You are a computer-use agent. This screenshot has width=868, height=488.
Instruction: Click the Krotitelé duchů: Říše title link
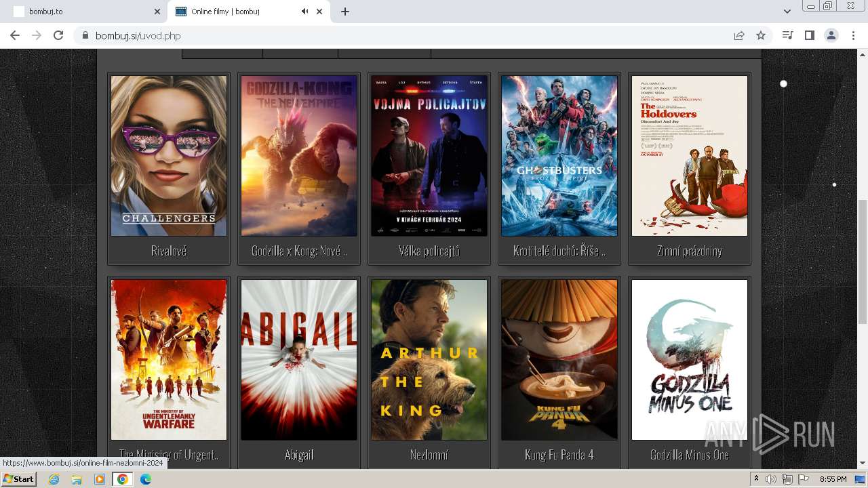559,251
